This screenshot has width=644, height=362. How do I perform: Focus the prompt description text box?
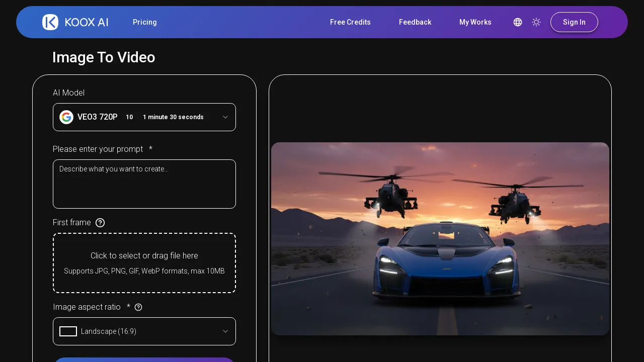pos(144,184)
